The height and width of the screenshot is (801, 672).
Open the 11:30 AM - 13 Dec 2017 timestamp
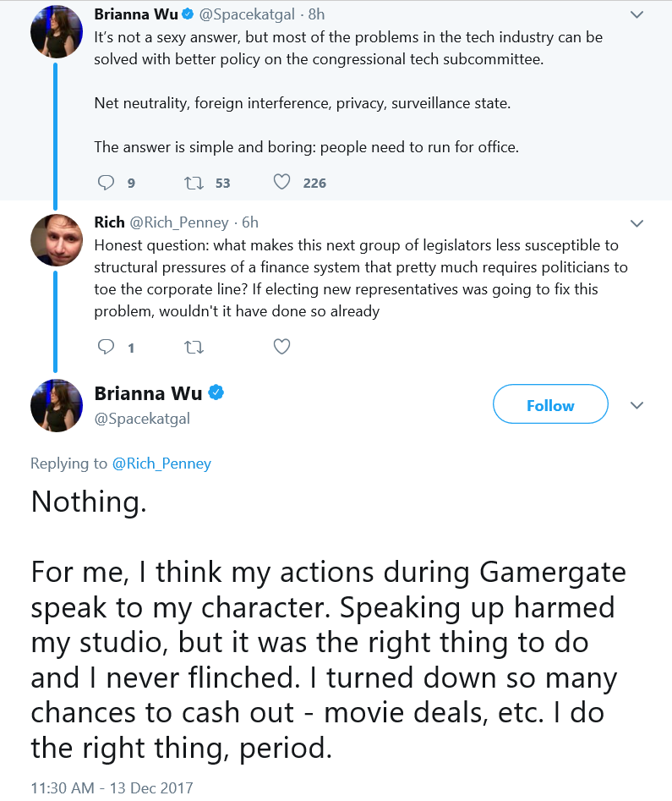coord(112,787)
